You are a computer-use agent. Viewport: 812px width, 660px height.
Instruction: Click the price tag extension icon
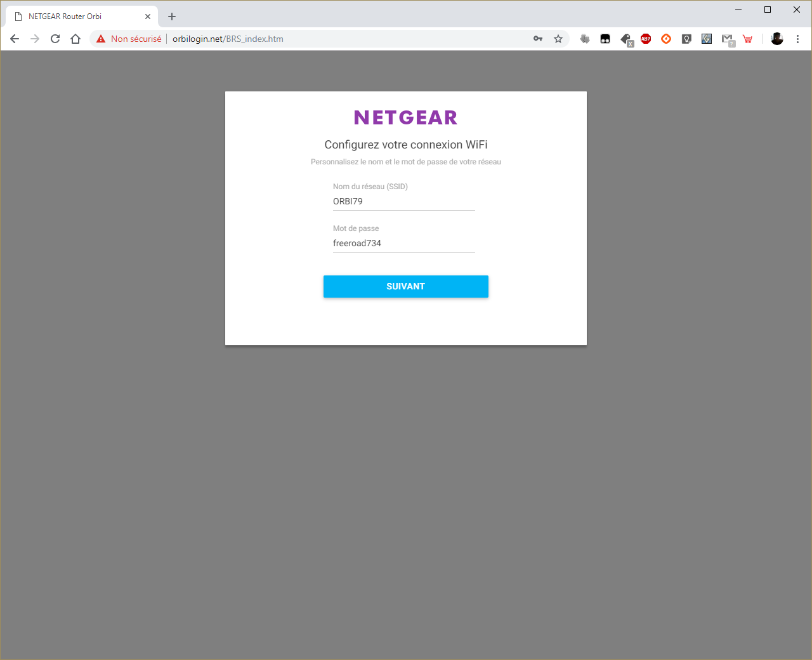626,39
